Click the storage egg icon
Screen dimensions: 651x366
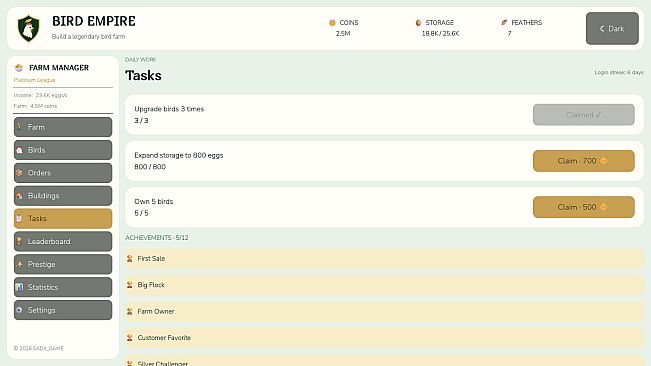(x=418, y=23)
